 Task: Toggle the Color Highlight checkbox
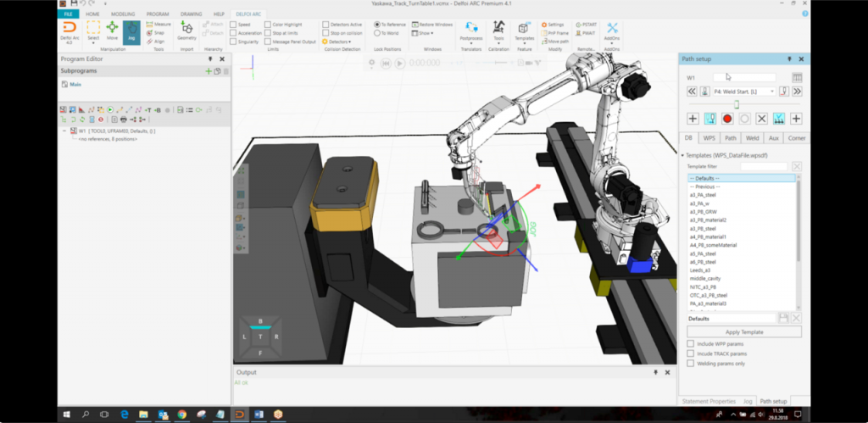pos(267,25)
